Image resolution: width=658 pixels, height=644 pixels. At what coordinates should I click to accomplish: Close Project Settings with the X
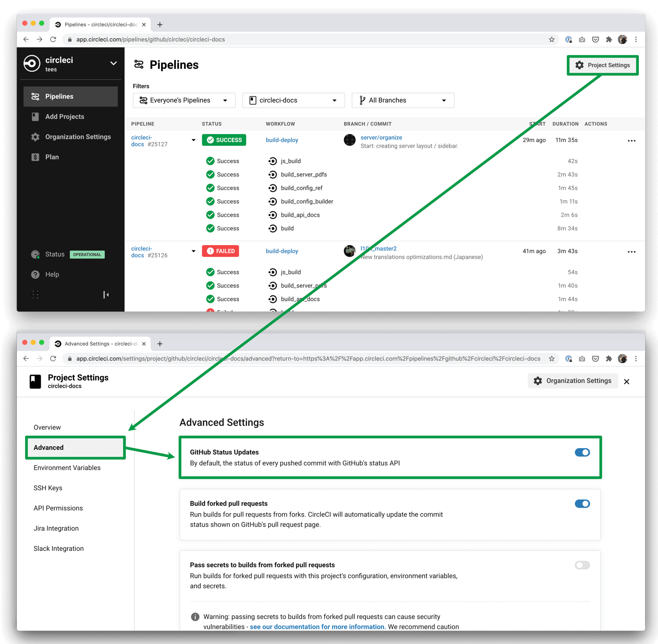pyautogui.click(x=626, y=382)
